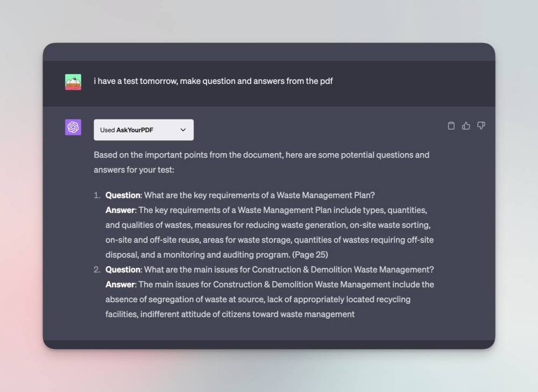Copy the assistant response with clipboard icon

coord(451,126)
